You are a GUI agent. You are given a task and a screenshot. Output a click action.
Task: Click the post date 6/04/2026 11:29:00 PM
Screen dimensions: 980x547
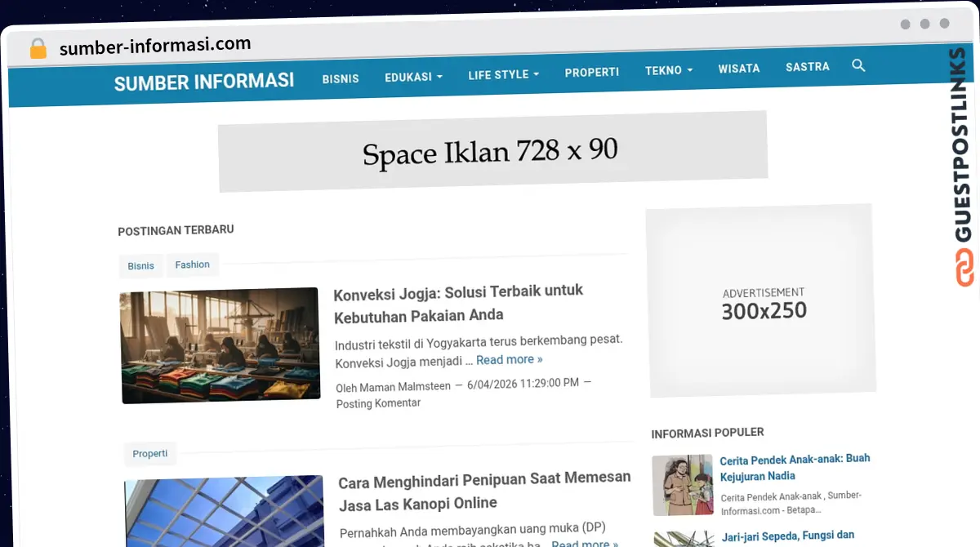pyautogui.click(x=523, y=383)
